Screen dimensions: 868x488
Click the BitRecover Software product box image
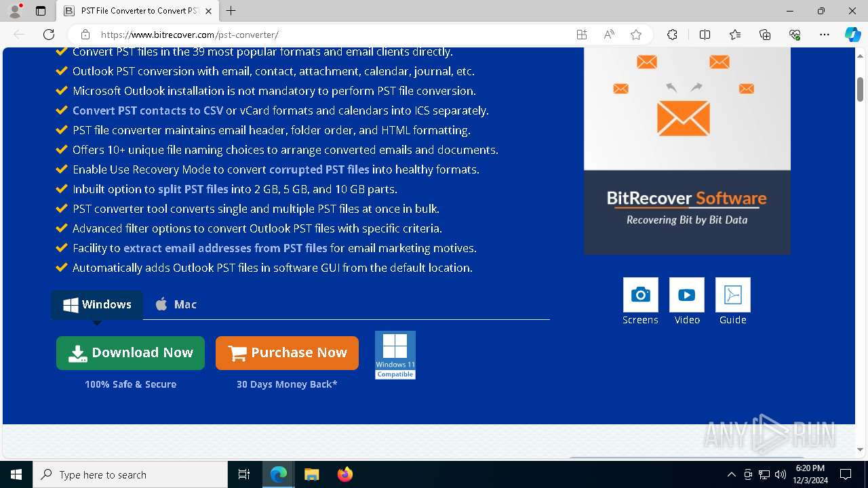point(687,150)
